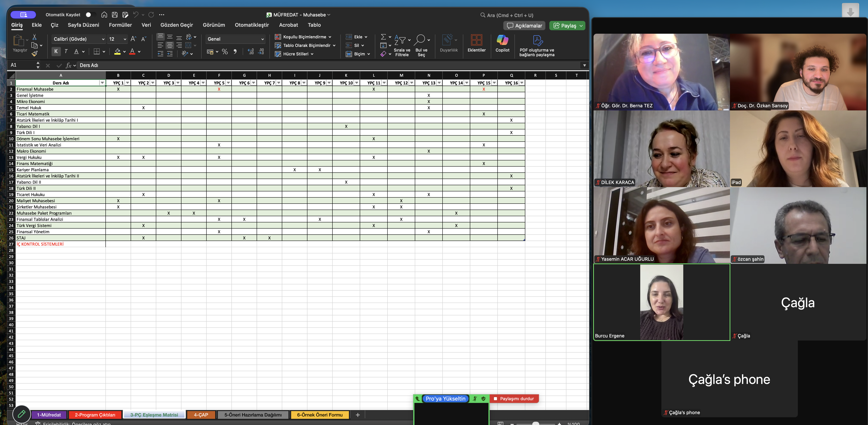The height and width of the screenshot is (425, 868).
Task: Click the AutoSum sigma icon
Action: pyautogui.click(x=383, y=37)
